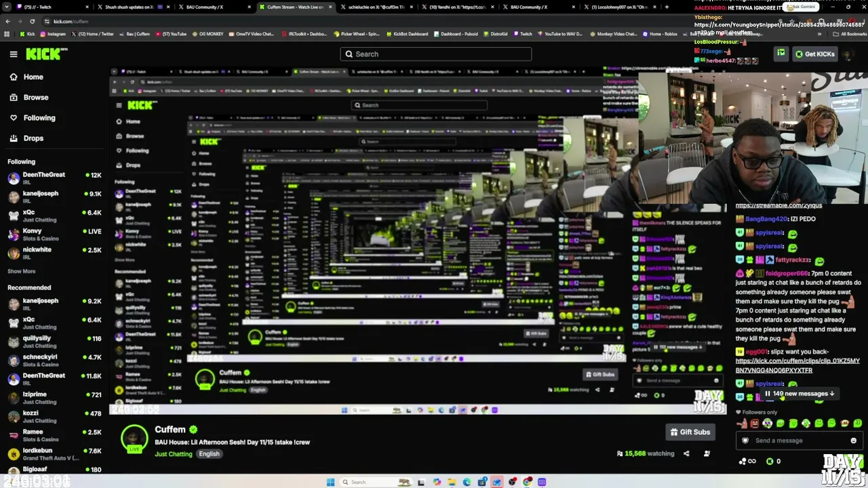The width and height of the screenshot is (868, 488).
Task: Switch to the uchieluchie on X tab
Action: (x=376, y=7)
